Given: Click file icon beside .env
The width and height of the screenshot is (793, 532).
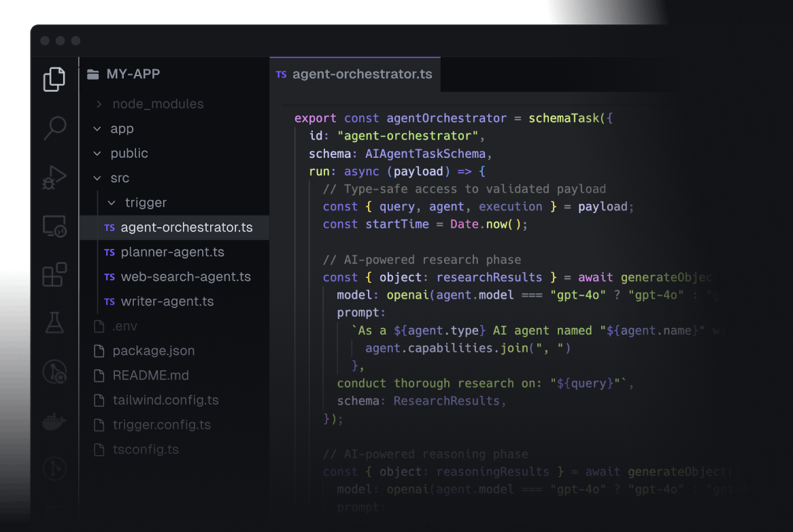Looking at the screenshot, I should [99, 326].
